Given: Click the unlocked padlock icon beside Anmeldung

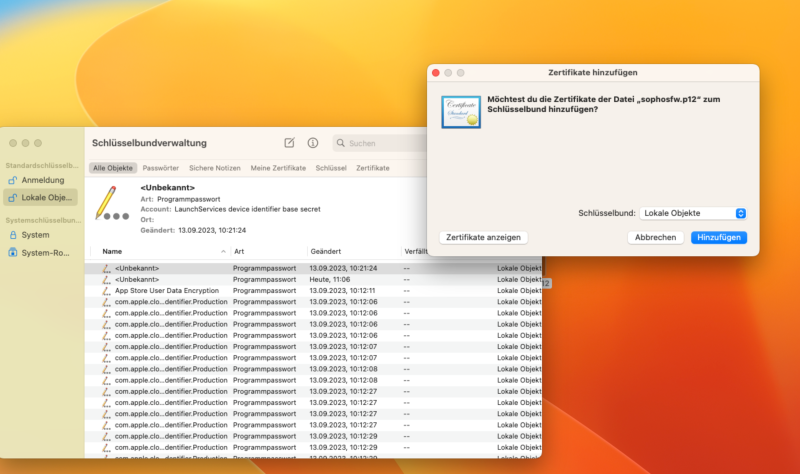Looking at the screenshot, I should [13, 180].
